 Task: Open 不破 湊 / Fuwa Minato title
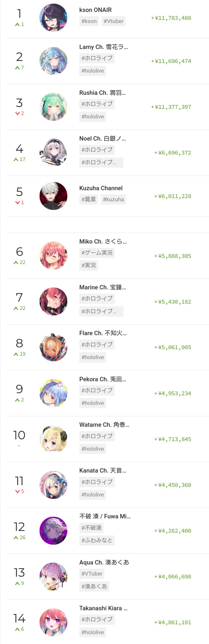pos(105,516)
